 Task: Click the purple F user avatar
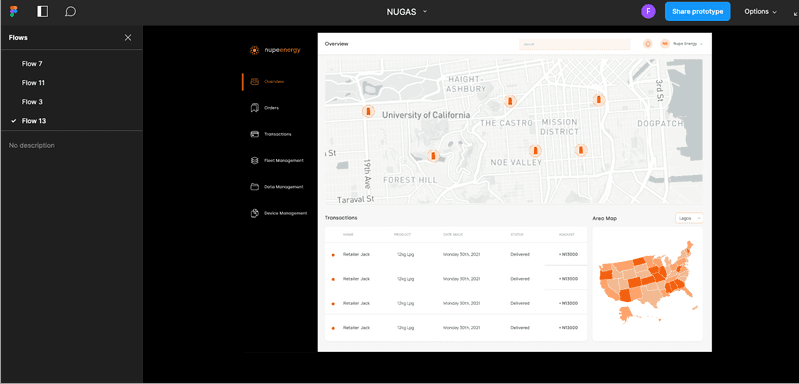click(x=648, y=11)
